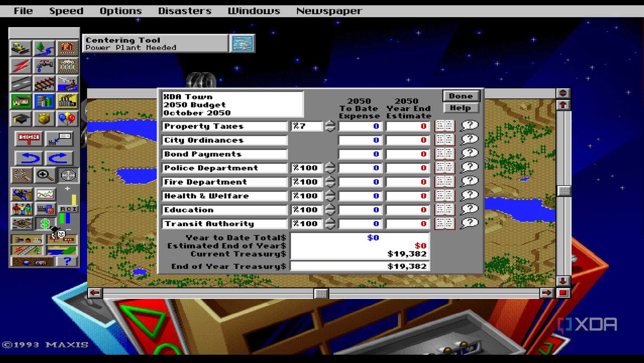Select the Residential zone tool
644x363 pixels.
pyautogui.click(x=21, y=101)
